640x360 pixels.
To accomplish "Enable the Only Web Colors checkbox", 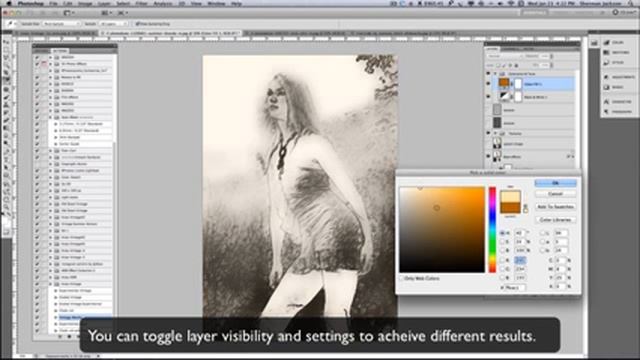I will point(401,278).
